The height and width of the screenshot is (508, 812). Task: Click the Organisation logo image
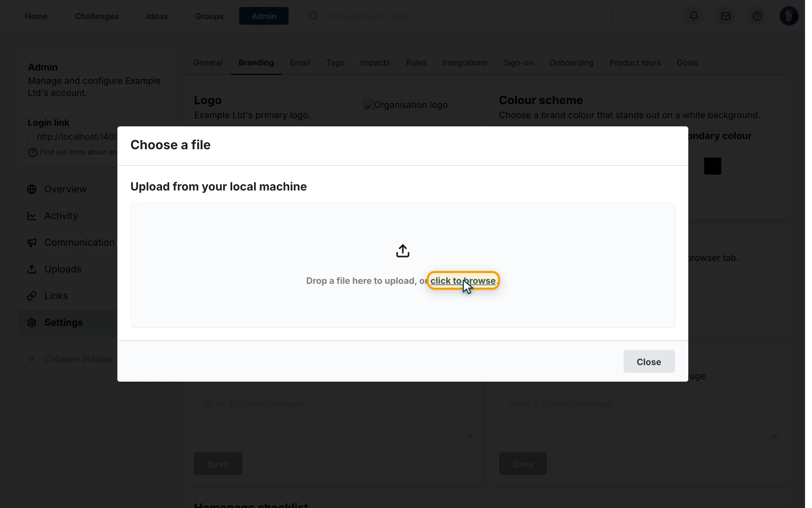click(x=406, y=105)
